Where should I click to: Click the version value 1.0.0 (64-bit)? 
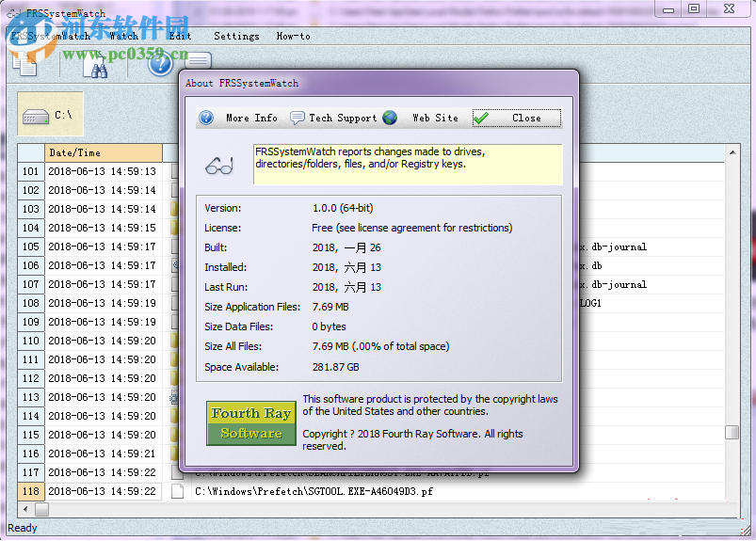click(x=343, y=208)
